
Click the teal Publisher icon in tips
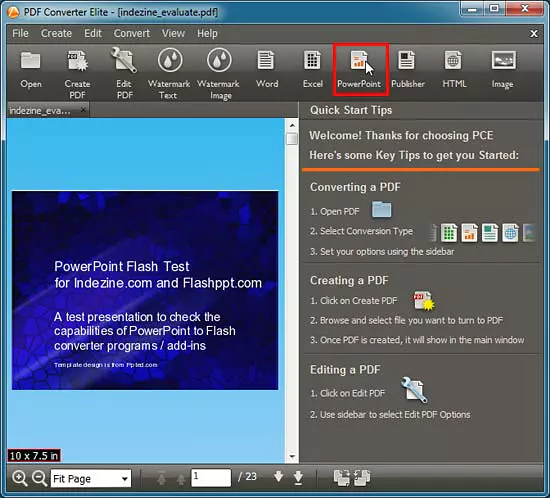coord(490,233)
